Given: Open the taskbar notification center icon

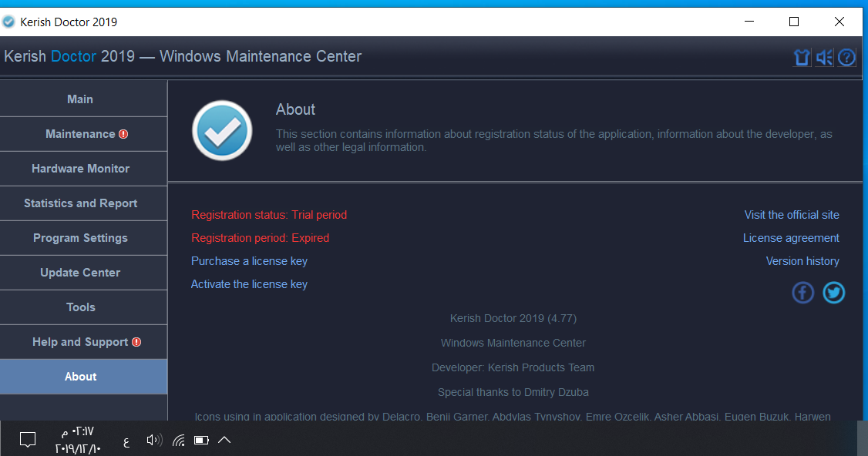Looking at the screenshot, I should click(28, 440).
